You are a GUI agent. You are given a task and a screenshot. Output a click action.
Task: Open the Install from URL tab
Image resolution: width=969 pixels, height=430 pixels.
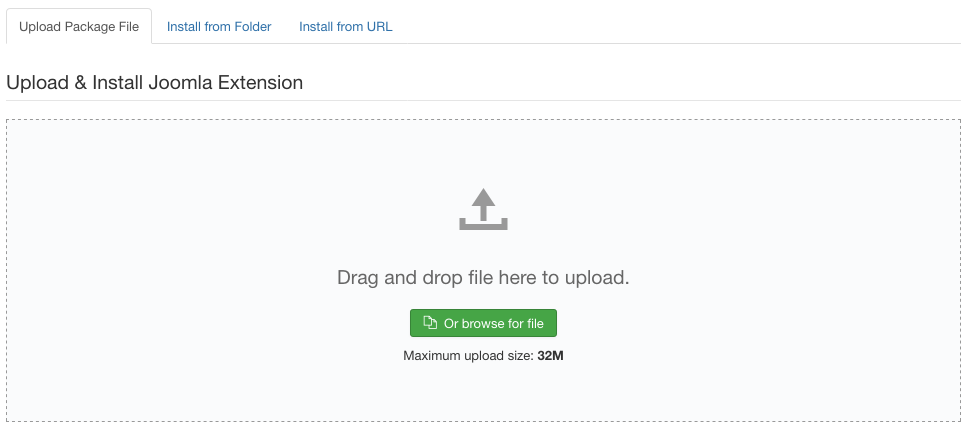pos(345,27)
